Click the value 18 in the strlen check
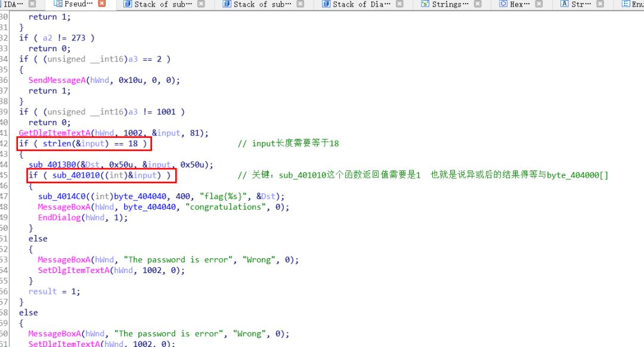The image size is (644, 347). coord(133,143)
